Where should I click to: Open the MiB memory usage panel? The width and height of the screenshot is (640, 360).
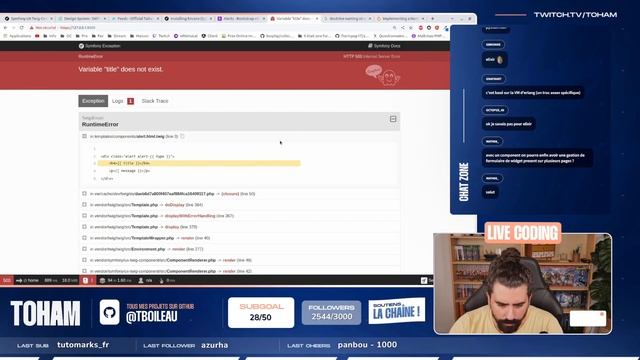coord(69,280)
